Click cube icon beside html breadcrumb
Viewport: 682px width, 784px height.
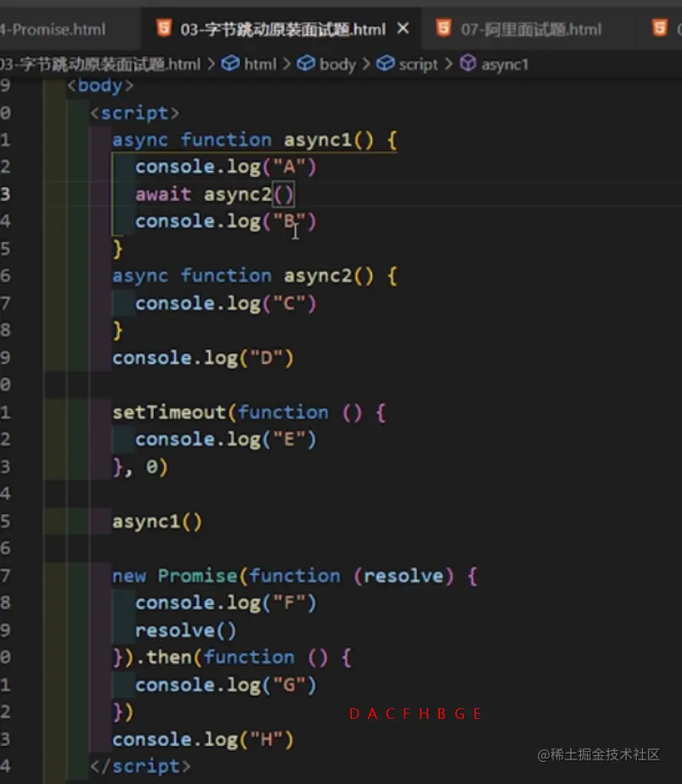pos(231,64)
